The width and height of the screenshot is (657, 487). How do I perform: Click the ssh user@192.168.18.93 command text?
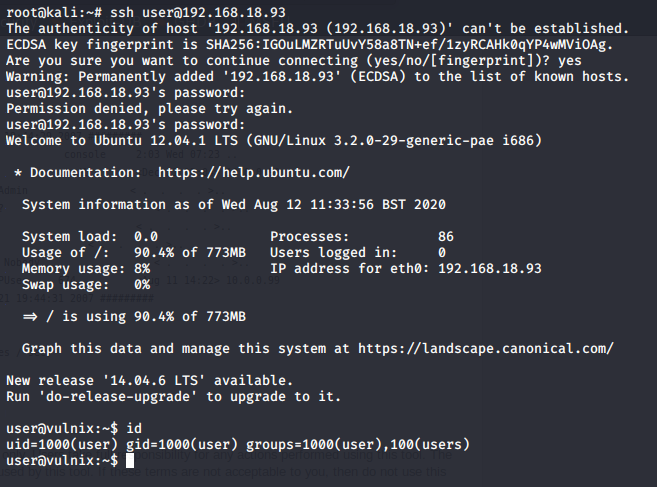coord(198,12)
